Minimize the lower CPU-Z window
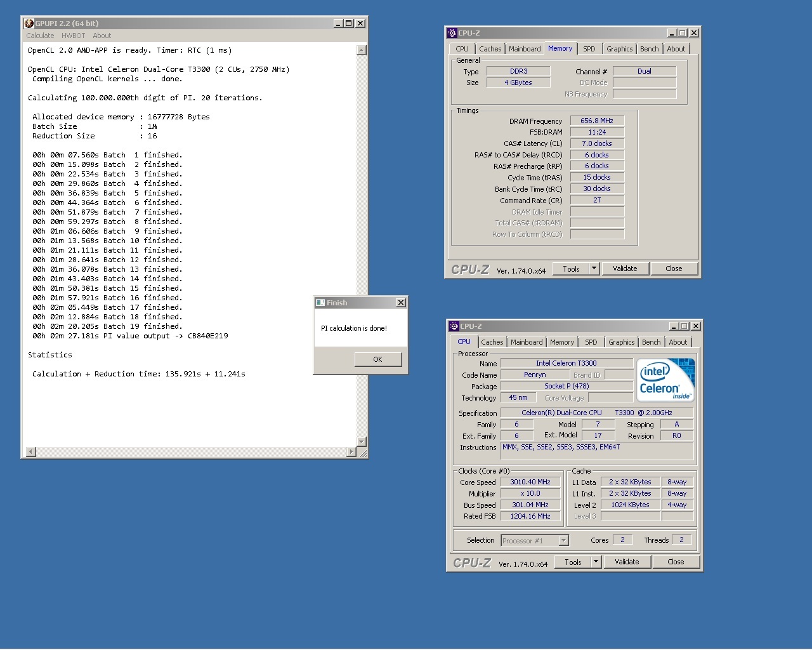 tap(674, 326)
